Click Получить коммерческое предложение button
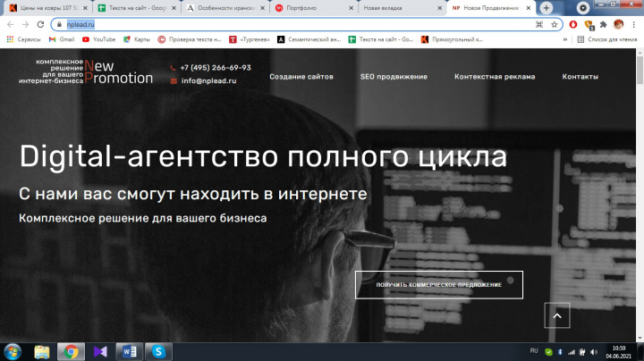Screen dimensions: 644x361 point(439,285)
